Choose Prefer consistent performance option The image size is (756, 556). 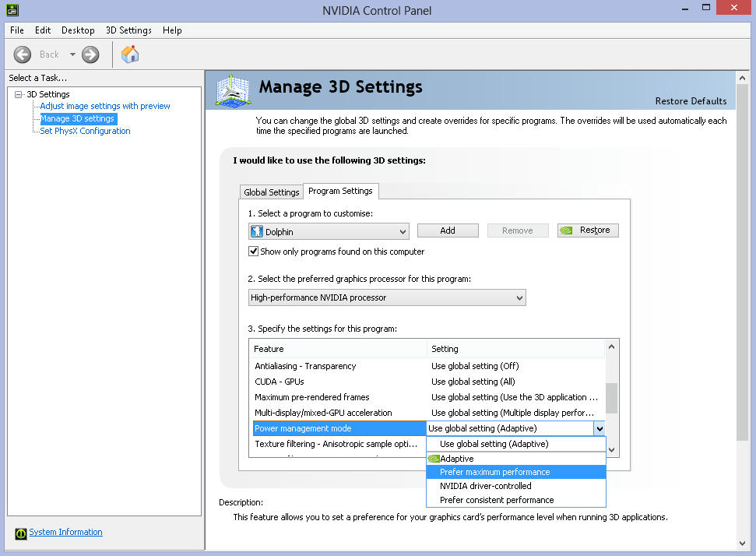516,500
